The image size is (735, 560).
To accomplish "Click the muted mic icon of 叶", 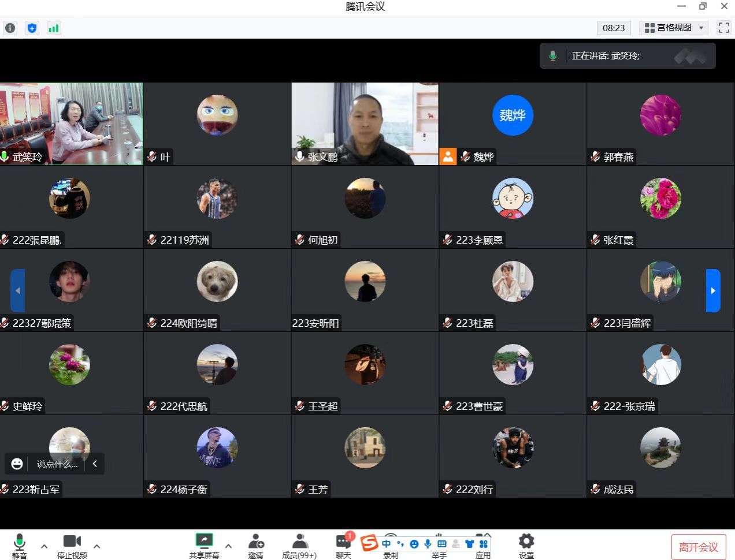I will (152, 156).
